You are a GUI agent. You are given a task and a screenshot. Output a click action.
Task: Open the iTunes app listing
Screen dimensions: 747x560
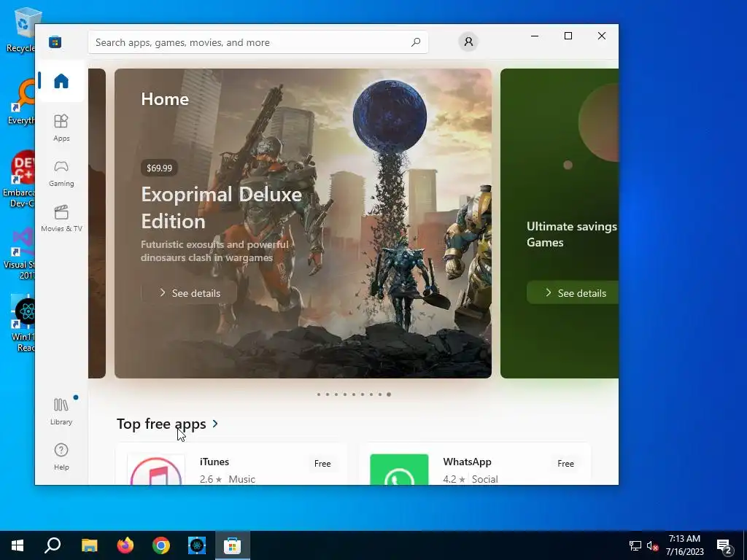231,464
